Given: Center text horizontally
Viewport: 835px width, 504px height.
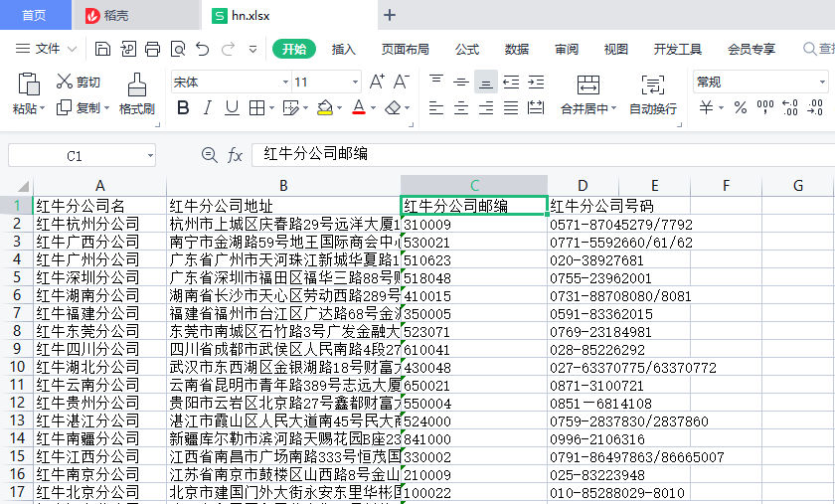Looking at the screenshot, I should point(461,107).
